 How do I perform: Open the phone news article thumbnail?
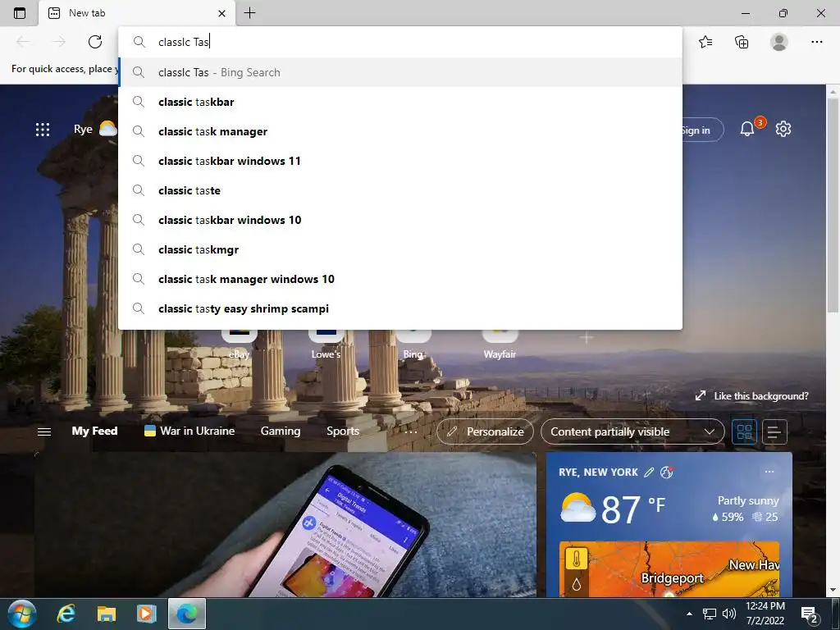285,524
